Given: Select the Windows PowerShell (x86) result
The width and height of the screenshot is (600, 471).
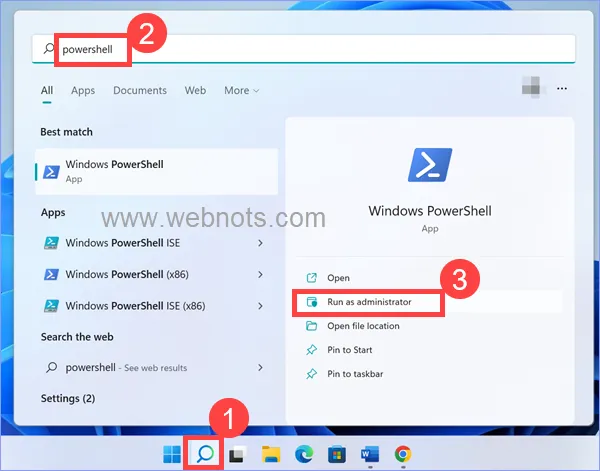Looking at the screenshot, I should pos(157,274).
